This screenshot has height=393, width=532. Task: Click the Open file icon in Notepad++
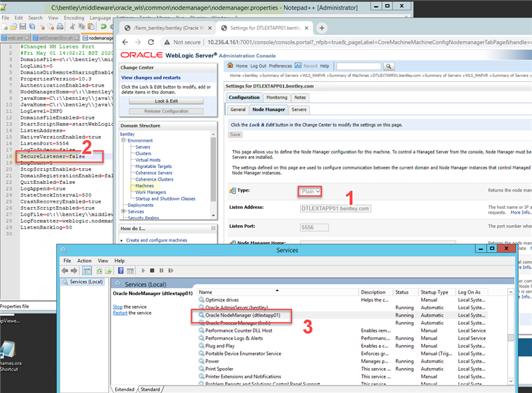point(14,26)
